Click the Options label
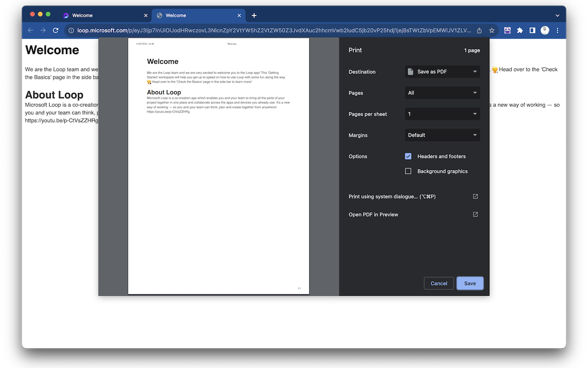Viewport: 588px width, 368px height. [358, 156]
